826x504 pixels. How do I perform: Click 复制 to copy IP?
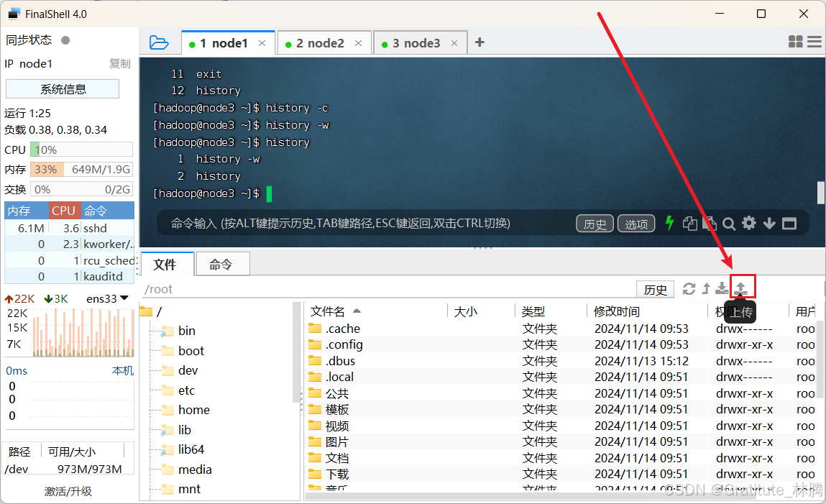pos(119,64)
